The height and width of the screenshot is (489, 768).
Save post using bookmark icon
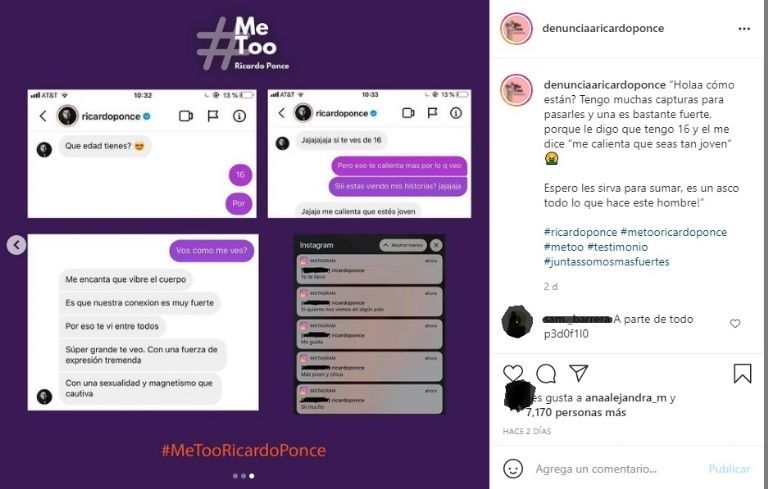[x=742, y=373]
